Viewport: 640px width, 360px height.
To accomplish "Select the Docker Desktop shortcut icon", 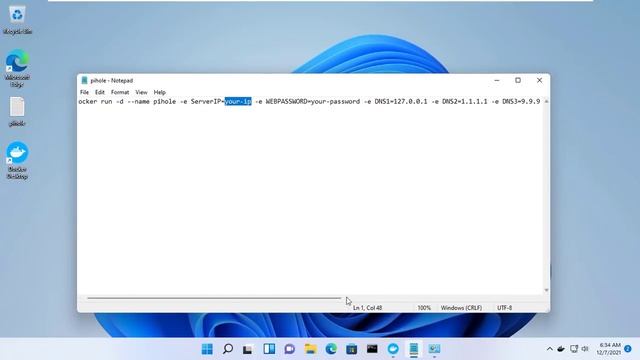I will (x=17, y=160).
